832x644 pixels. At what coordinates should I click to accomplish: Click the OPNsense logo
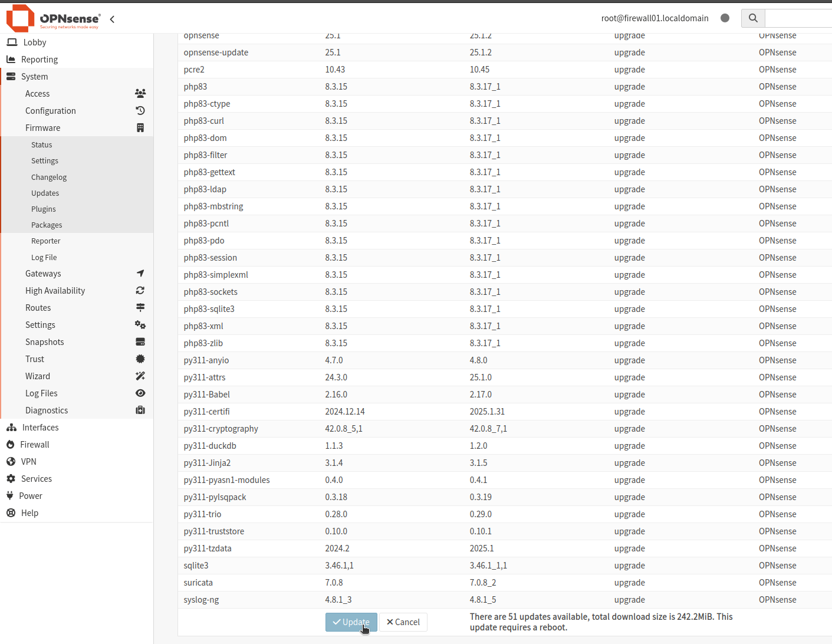click(x=54, y=18)
